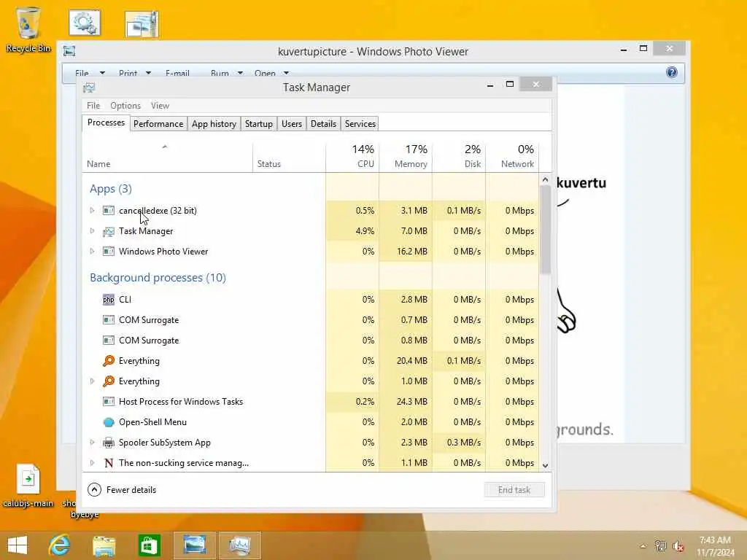Expand the cancelledexe (32 bit) process
Screen dimensions: 747x560
(93, 211)
